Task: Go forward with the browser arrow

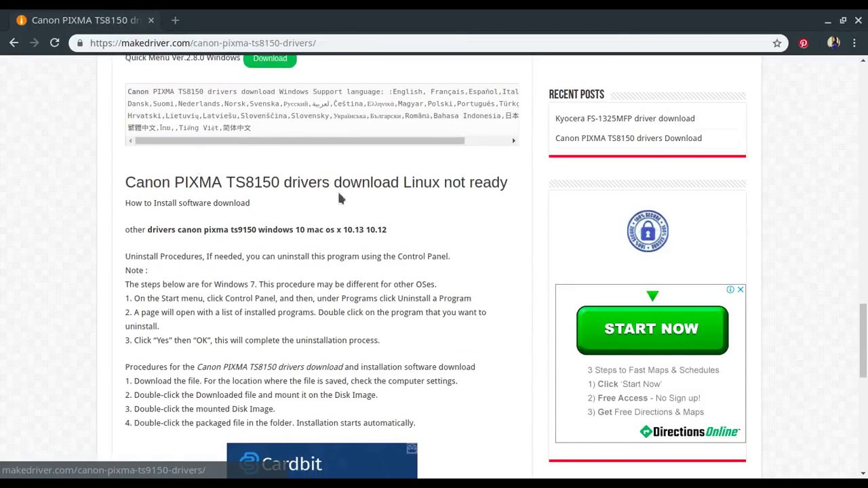Action: tap(34, 43)
